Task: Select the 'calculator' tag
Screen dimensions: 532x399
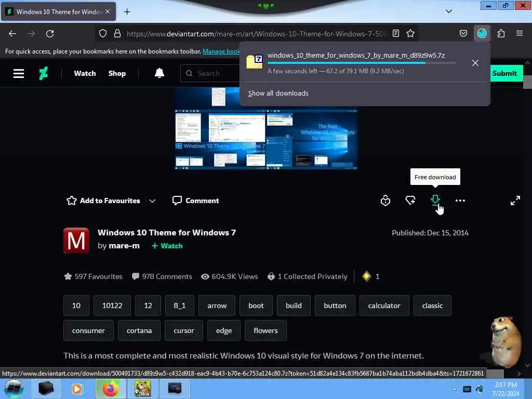Action: click(384, 305)
